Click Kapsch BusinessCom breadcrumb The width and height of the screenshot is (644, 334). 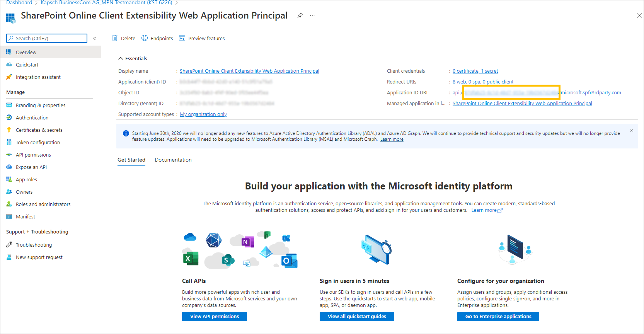pos(106,3)
